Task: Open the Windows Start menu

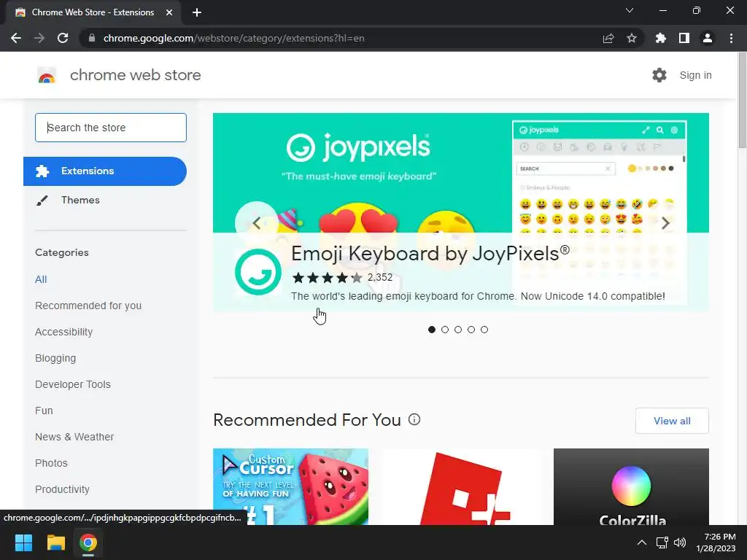Action: click(x=23, y=542)
